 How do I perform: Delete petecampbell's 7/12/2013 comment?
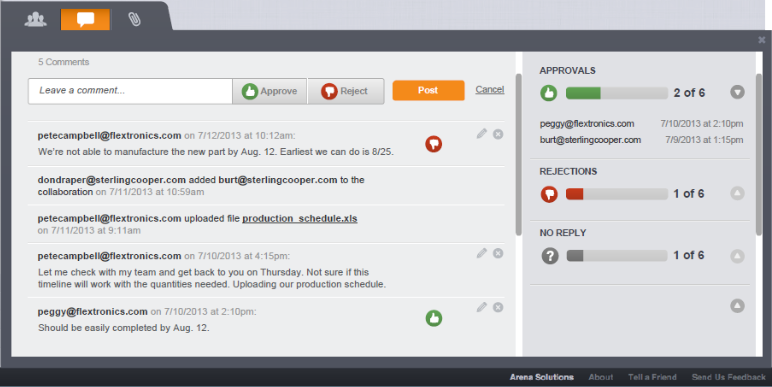pos(498,134)
